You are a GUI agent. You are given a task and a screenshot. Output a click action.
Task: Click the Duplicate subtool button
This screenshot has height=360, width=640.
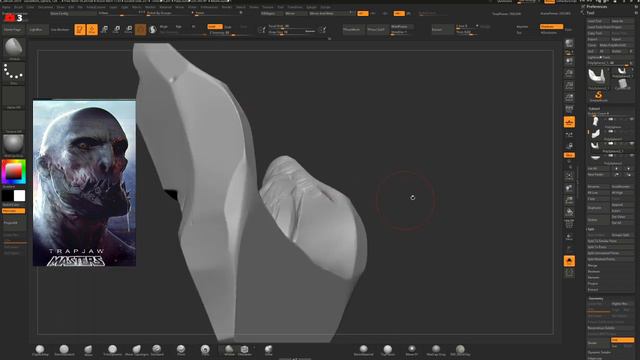pos(598,208)
